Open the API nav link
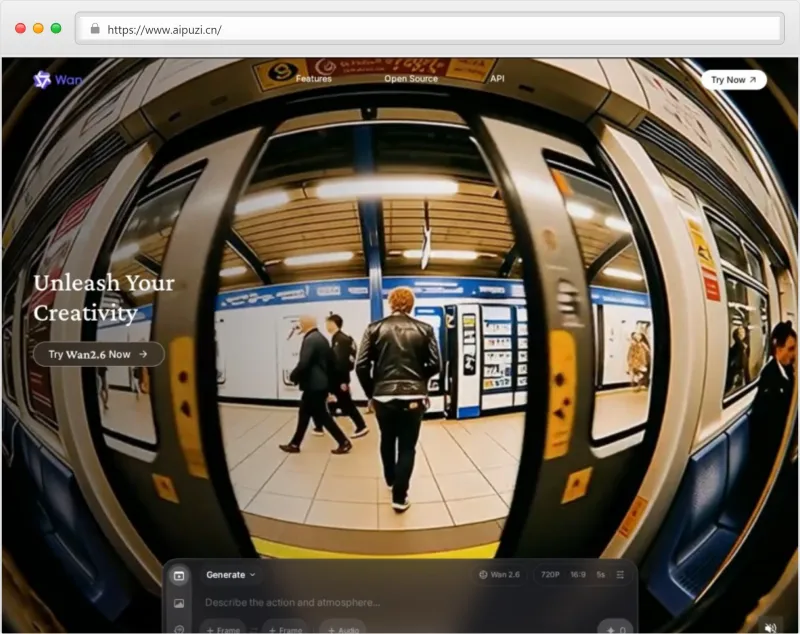Image resolution: width=800 pixels, height=634 pixels. pyautogui.click(x=497, y=79)
